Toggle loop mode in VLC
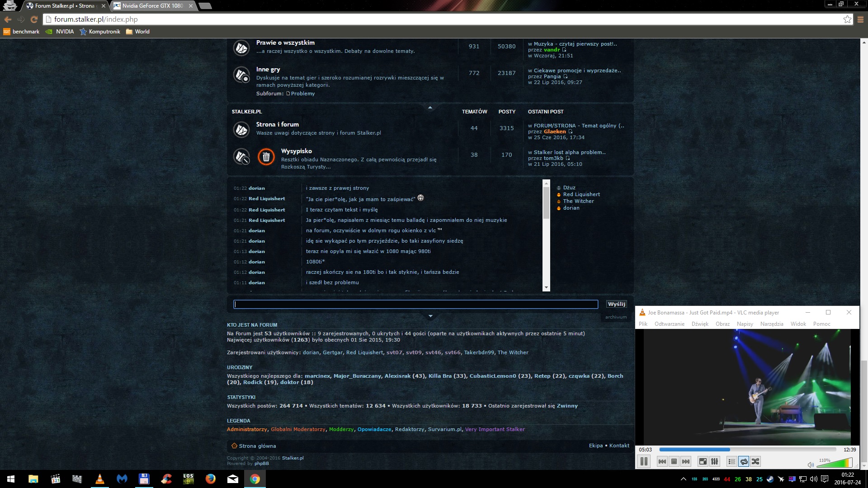868x488 pixels. coord(744,461)
